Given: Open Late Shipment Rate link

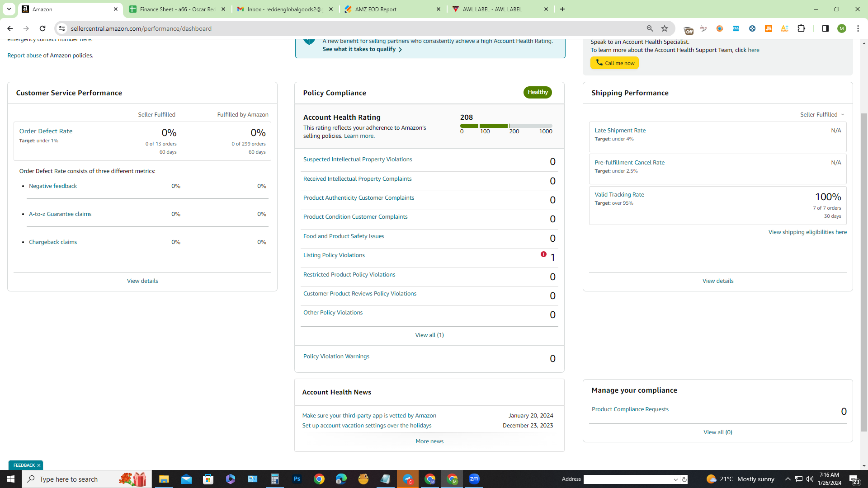Looking at the screenshot, I should point(620,130).
